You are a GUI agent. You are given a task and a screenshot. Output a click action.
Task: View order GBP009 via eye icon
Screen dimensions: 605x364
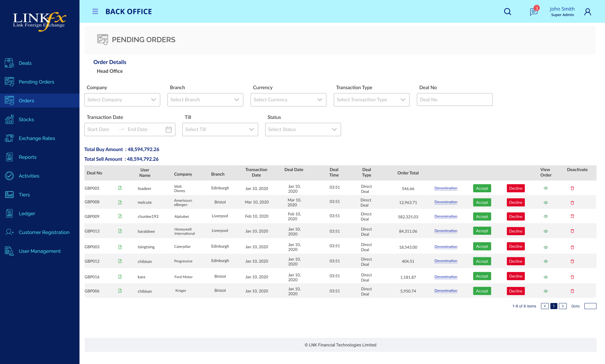coord(546,217)
